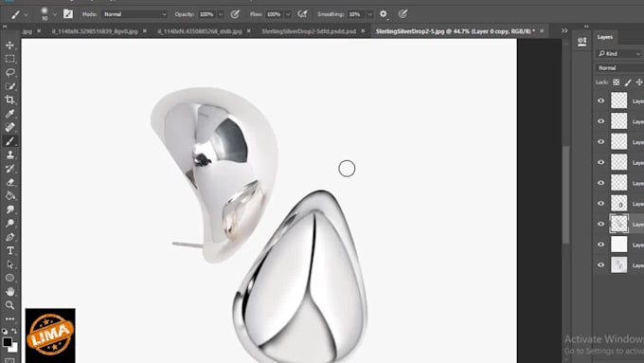This screenshot has width=644, height=363.
Task: Open the Layers panel tab
Action: tap(604, 37)
